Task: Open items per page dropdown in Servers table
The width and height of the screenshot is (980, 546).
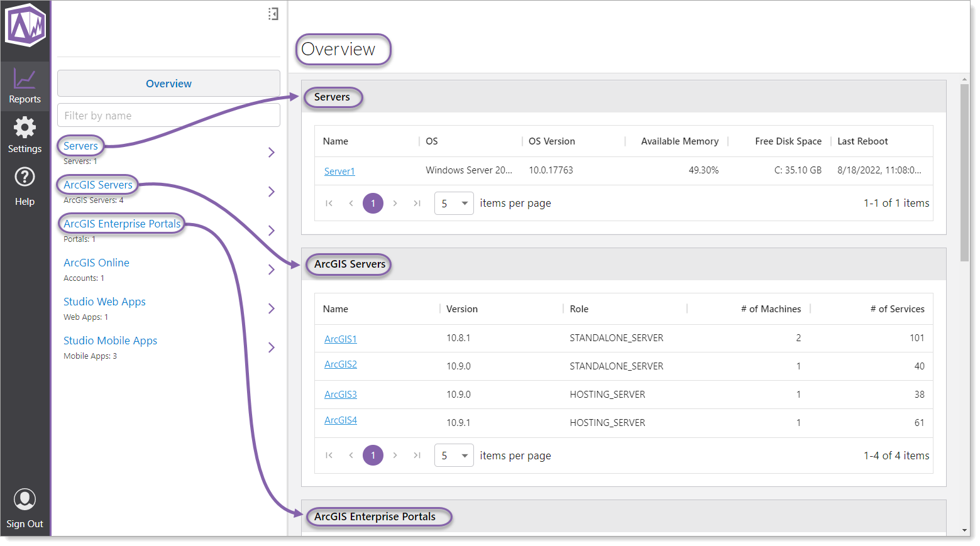Action: pyautogui.click(x=454, y=203)
